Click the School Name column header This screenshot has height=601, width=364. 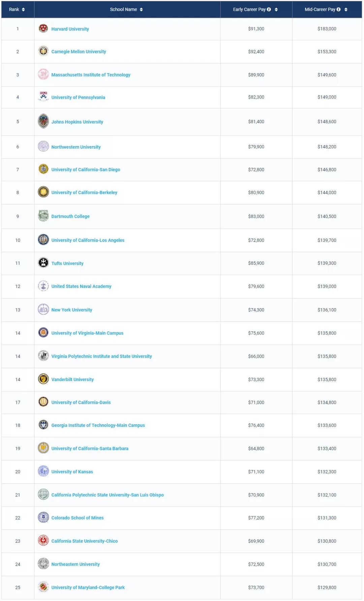pyautogui.click(x=123, y=9)
